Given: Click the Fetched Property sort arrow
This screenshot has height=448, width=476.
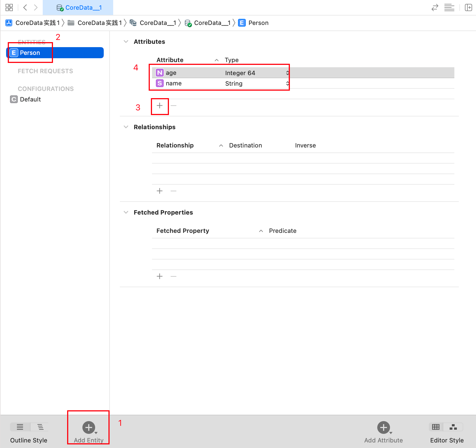Looking at the screenshot, I should (261, 231).
